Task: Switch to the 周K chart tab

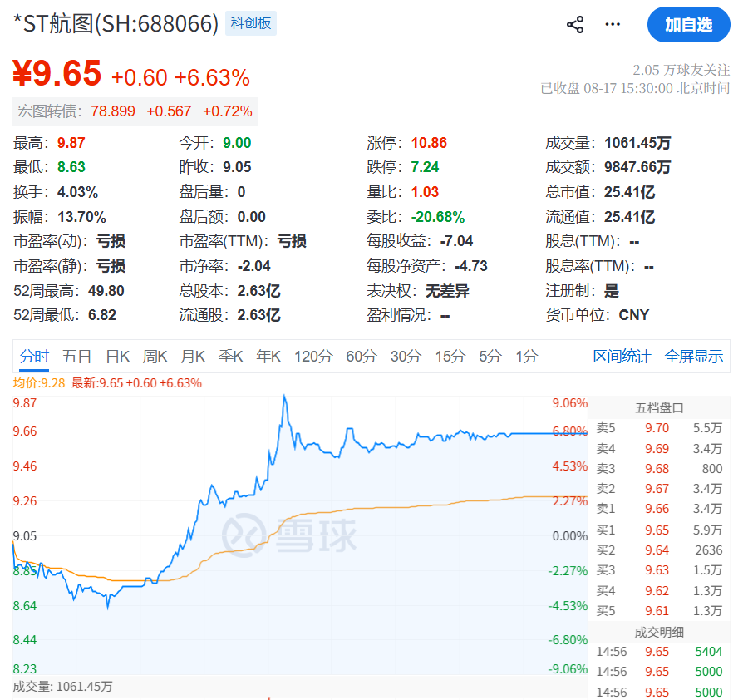Action: pyautogui.click(x=155, y=357)
